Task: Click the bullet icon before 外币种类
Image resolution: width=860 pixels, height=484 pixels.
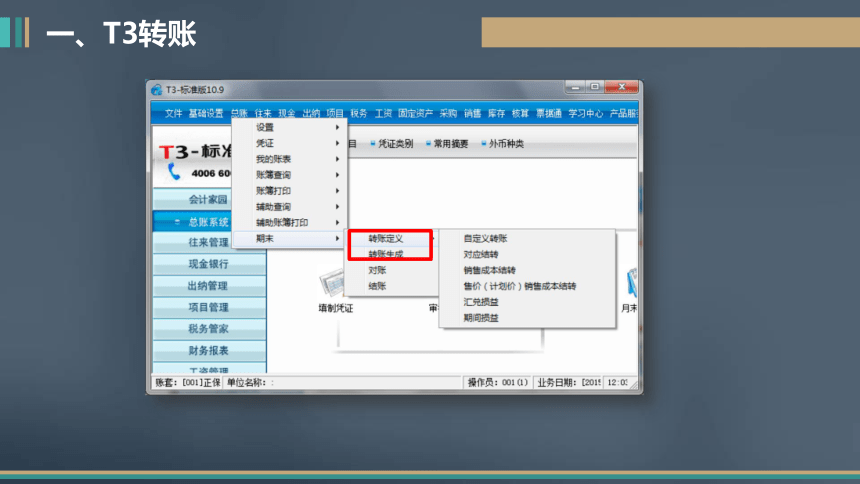Action: (x=483, y=143)
